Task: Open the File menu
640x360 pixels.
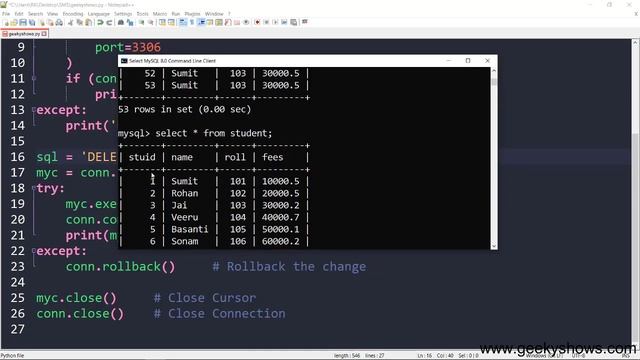Action: pyautogui.click(x=6, y=14)
